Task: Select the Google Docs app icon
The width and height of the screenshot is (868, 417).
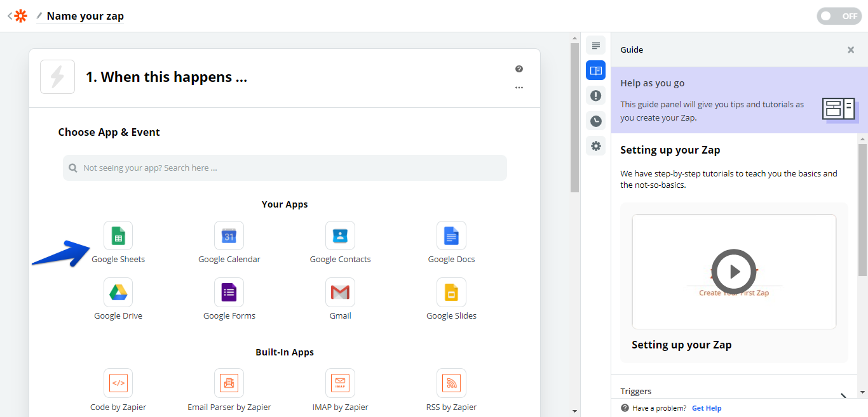Action: click(x=451, y=236)
